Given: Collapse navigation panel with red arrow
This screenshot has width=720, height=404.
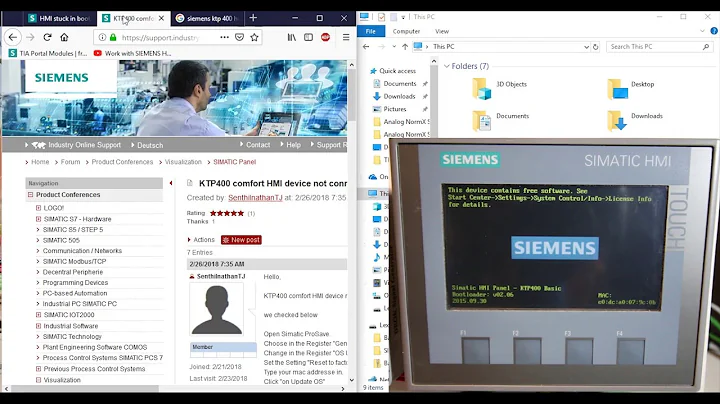Looking at the screenshot, I should [x=171, y=183].
